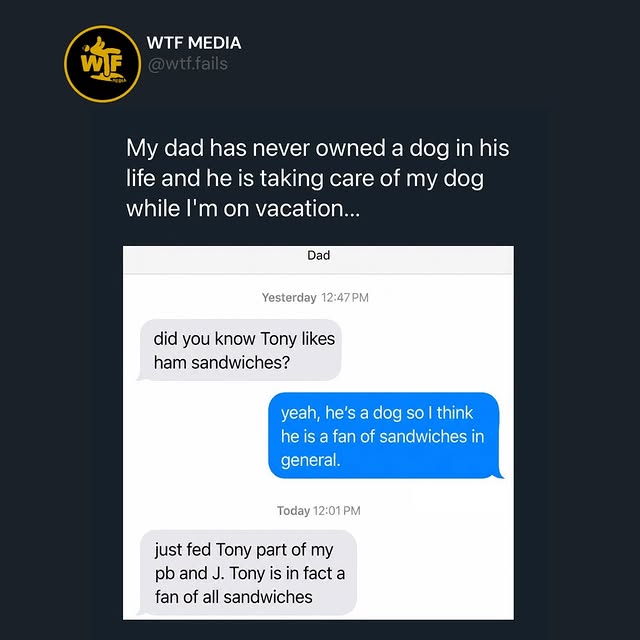Viewport: 640px width, 640px height.
Task: Click the tail of the blue bubble
Action: click(x=498, y=474)
